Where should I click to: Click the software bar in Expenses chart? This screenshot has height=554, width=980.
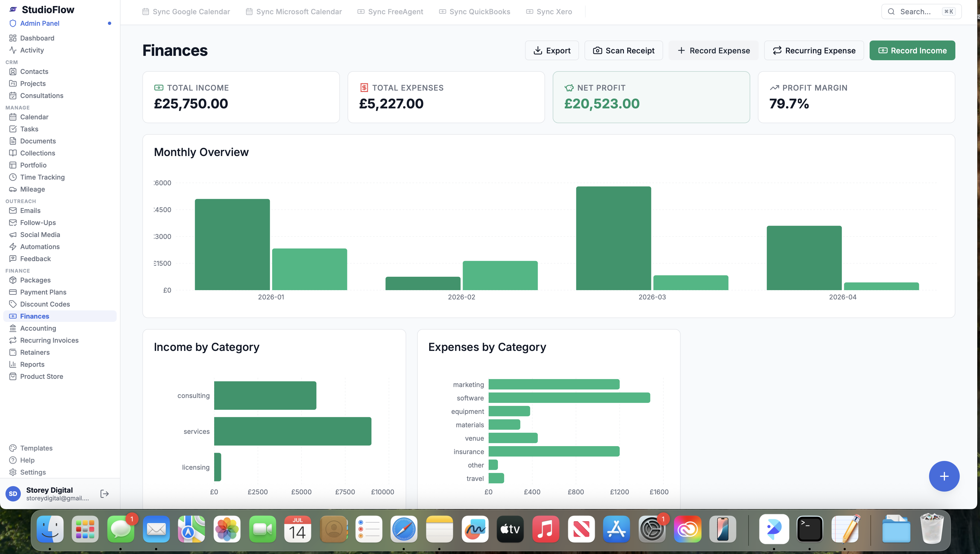(569, 398)
